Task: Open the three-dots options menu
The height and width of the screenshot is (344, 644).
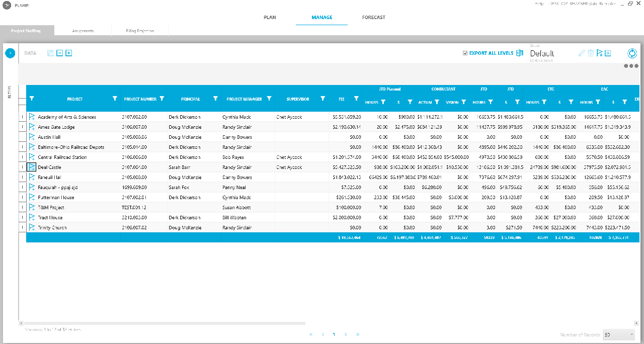Action: tap(631, 66)
